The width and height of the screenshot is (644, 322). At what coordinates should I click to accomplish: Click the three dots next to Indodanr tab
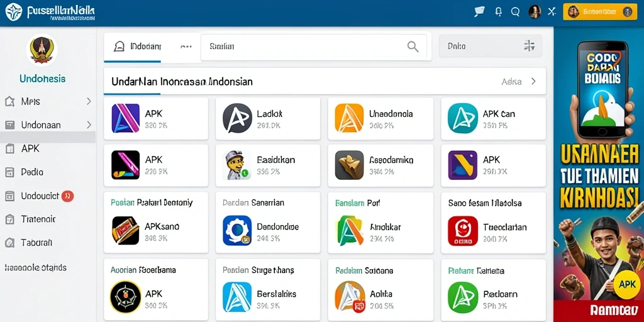coord(186,47)
